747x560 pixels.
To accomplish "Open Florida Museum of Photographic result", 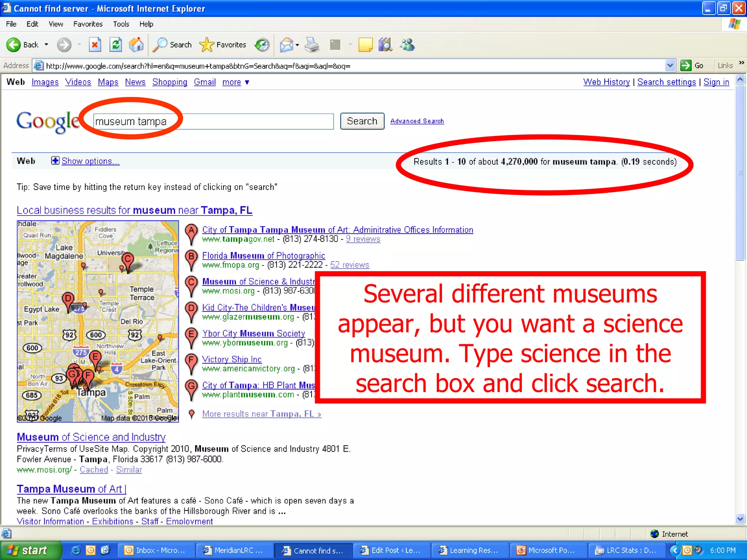I will pyautogui.click(x=263, y=256).
